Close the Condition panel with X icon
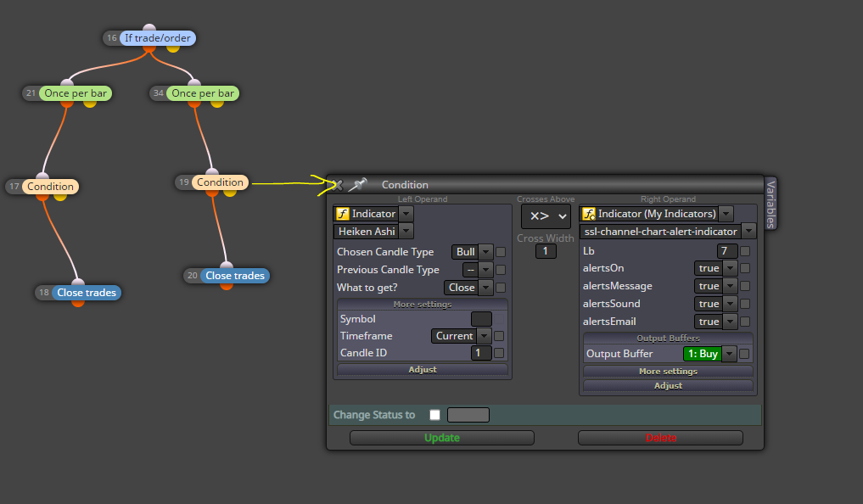This screenshot has width=863, height=504. [337, 186]
